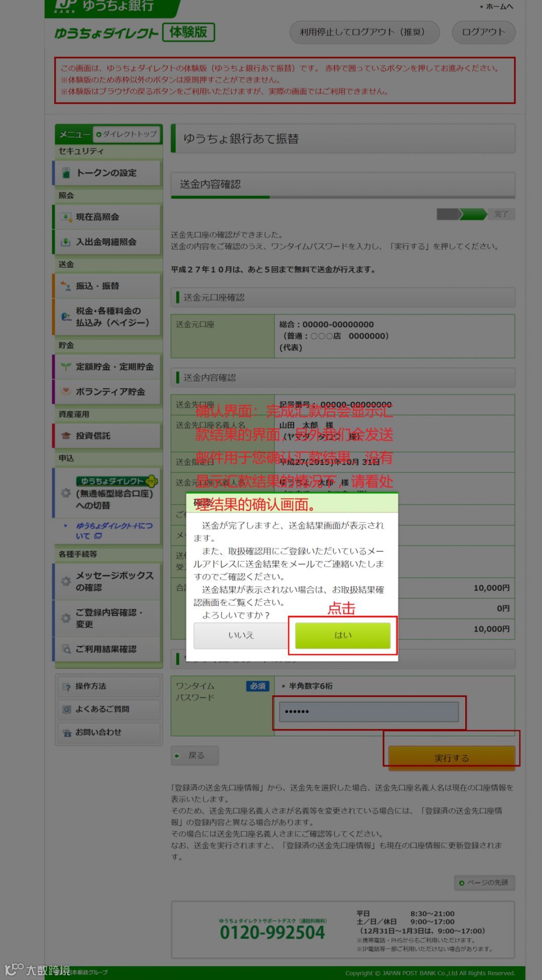Click the balance inquiry icon beside 現在高照会

coord(66,217)
